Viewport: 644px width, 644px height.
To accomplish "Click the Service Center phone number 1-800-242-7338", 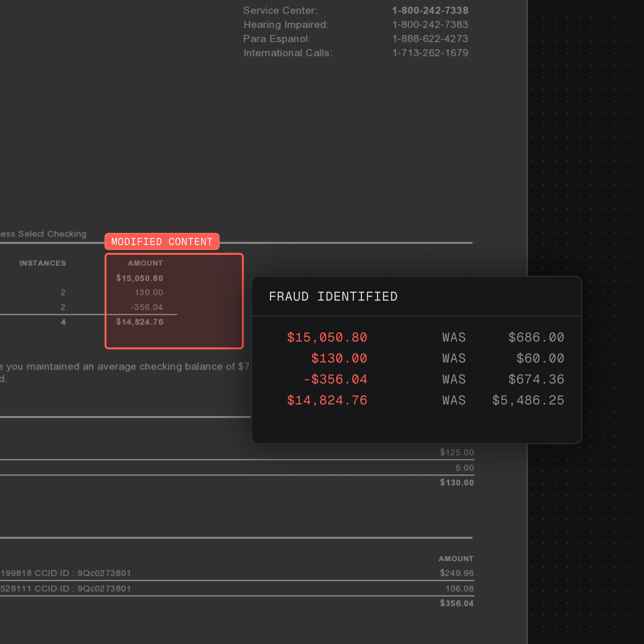I will pos(430,11).
